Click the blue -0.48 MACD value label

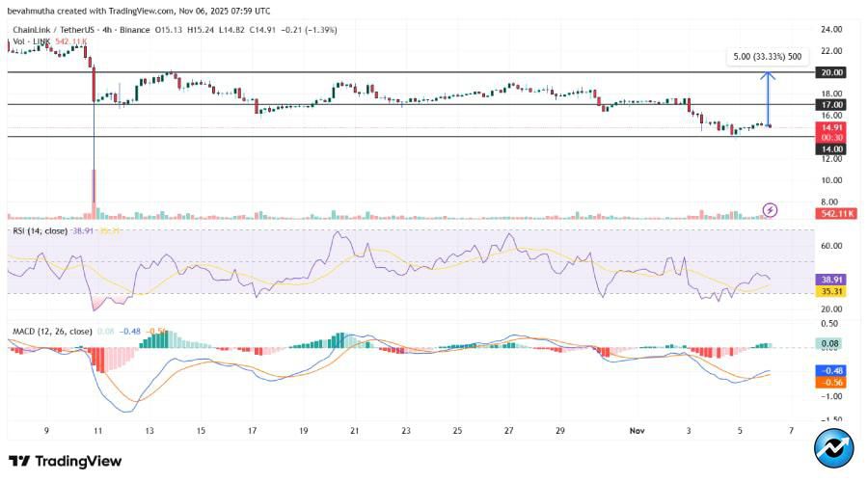(830, 370)
